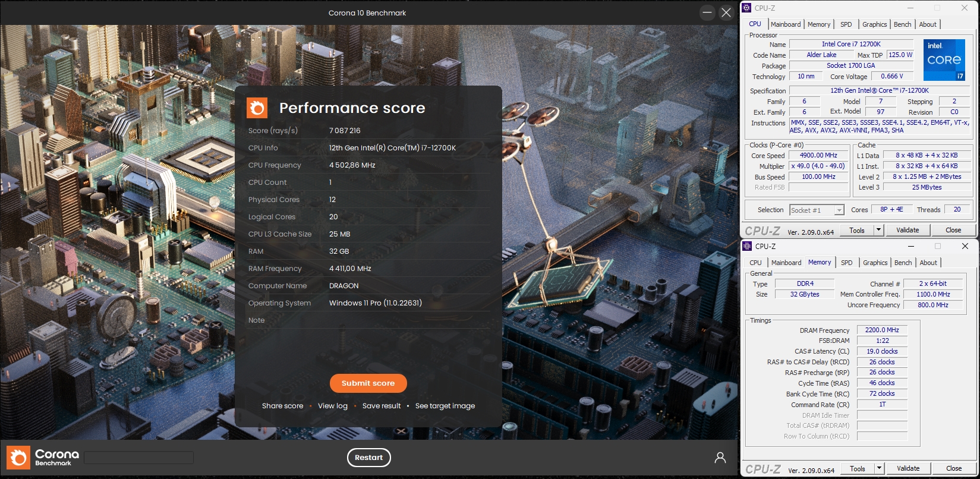980x479 pixels.
Task: Click Validate in the lower CPU-Z window
Action: [x=908, y=468]
